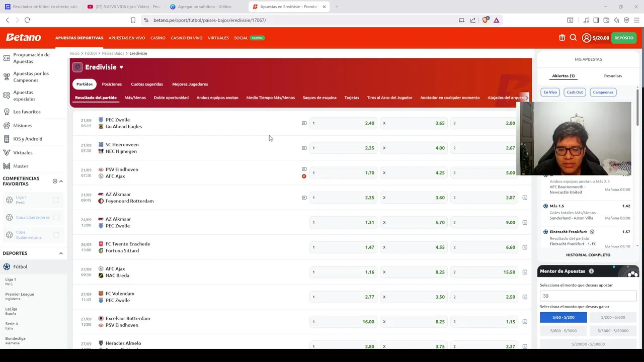
Task: Click the Brave Rewards triangle icon
Action: 496,20
